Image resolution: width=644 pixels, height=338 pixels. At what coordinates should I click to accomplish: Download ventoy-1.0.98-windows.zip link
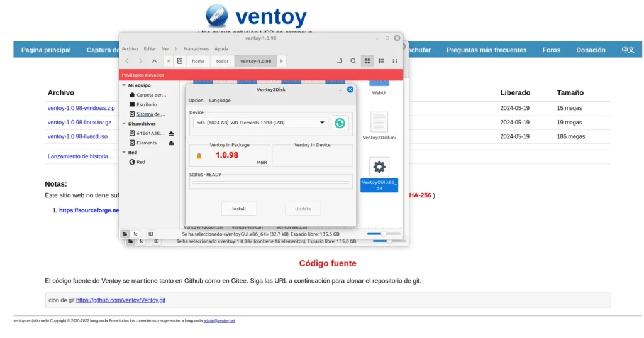tap(81, 108)
